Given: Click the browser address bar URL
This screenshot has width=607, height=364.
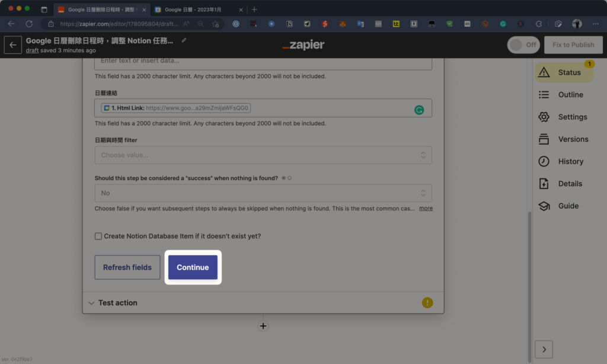Looking at the screenshot, I should [119, 24].
